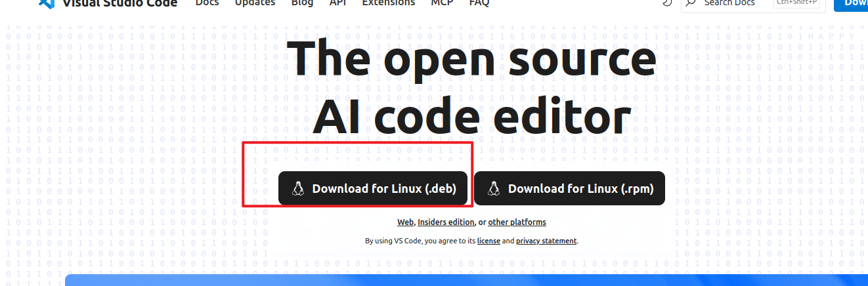Click the Ctrl+Shift+P shortcut hint
The width and height of the screenshot is (868, 286).
(796, 3)
